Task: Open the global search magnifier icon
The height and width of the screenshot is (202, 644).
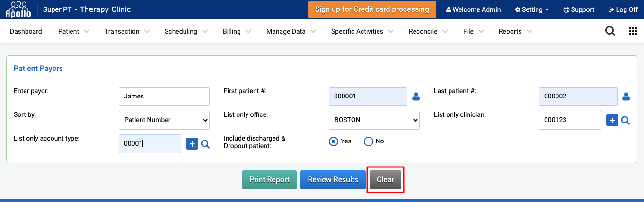Action: (x=610, y=31)
